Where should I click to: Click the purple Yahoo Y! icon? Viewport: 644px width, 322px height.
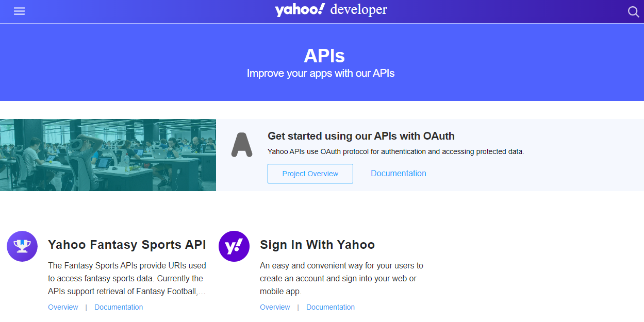coord(234,246)
